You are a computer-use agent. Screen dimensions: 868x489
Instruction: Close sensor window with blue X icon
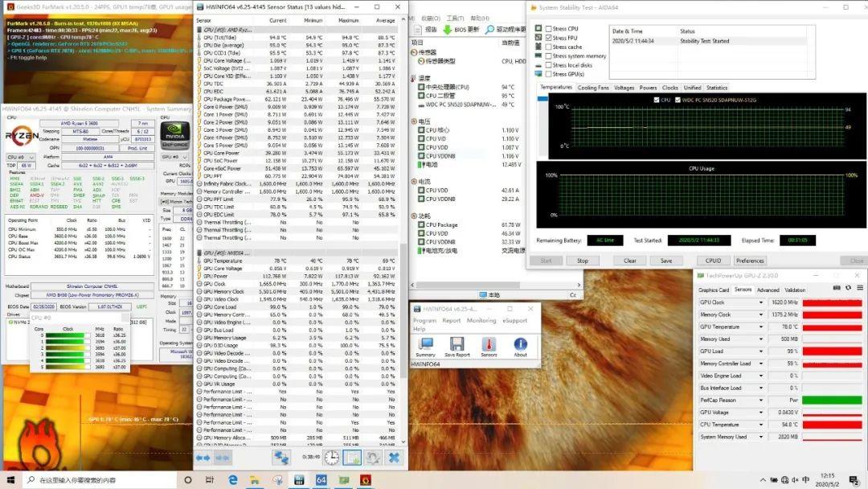pyautogui.click(x=394, y=458)
